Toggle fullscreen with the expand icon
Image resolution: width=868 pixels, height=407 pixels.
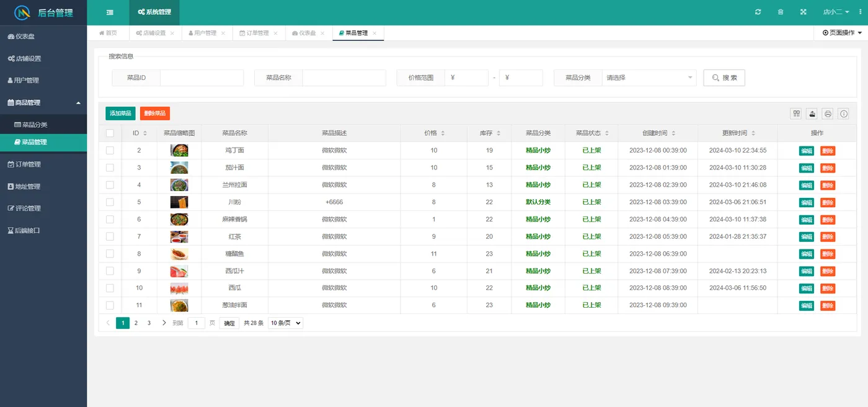click(804, 12)
